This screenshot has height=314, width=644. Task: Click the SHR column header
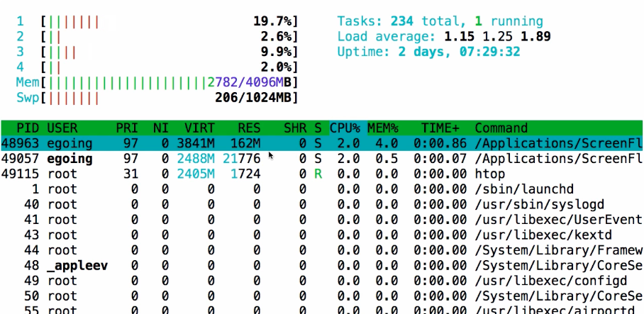coord(295,128)
